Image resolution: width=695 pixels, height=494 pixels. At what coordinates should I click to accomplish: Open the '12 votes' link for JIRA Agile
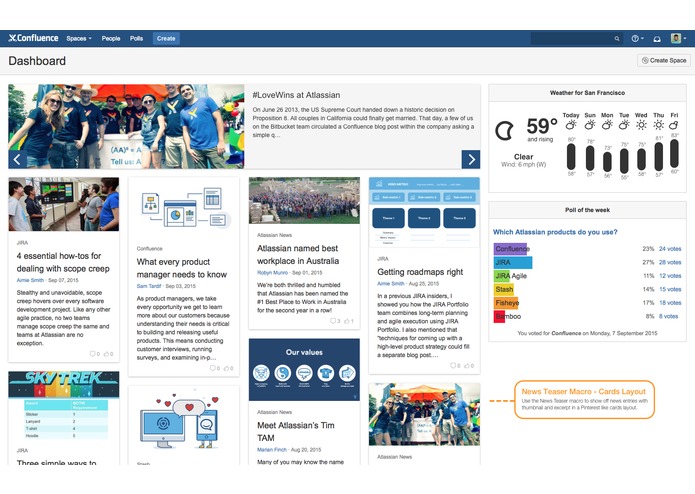pyautogui.click(x=670, y=276)
